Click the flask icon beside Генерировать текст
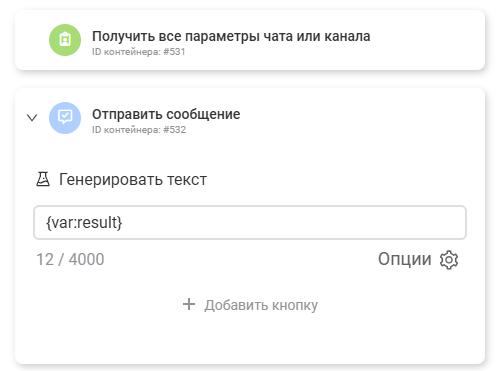This screenshot has width=496, height=371. tap(43, 179)
